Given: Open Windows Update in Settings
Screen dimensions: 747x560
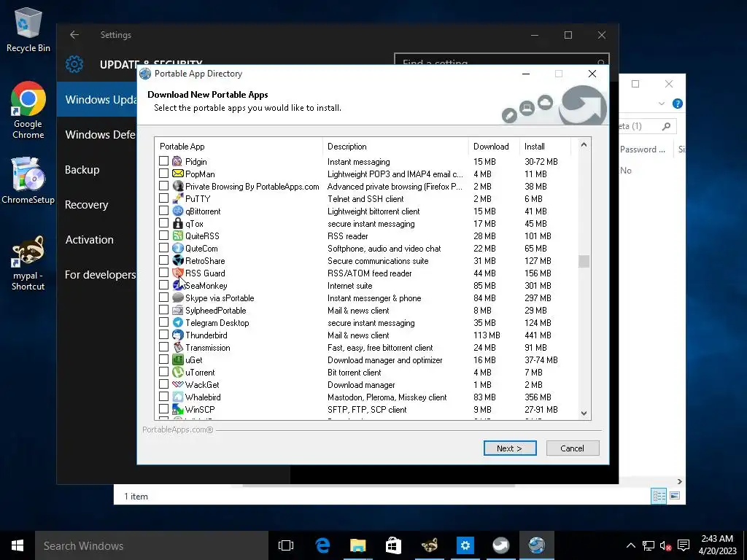Looking at the screenshot, I should 97,99.
